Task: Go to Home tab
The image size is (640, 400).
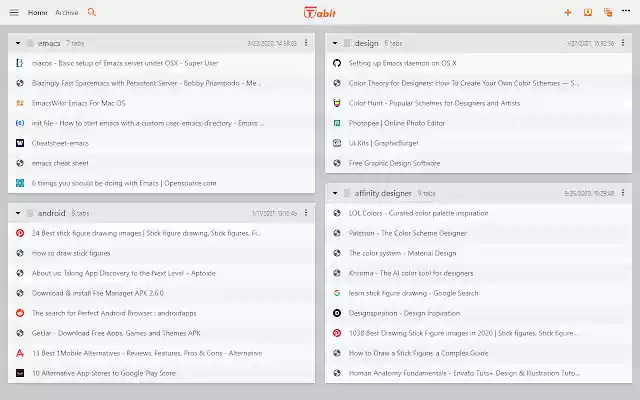Action: click(x=38, y=13)
